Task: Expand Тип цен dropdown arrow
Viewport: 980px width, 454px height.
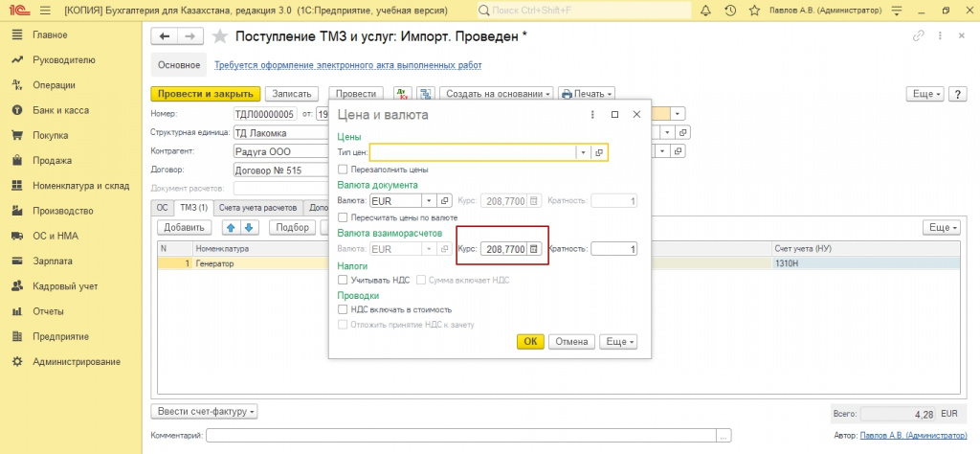Action: coord(583,152)
